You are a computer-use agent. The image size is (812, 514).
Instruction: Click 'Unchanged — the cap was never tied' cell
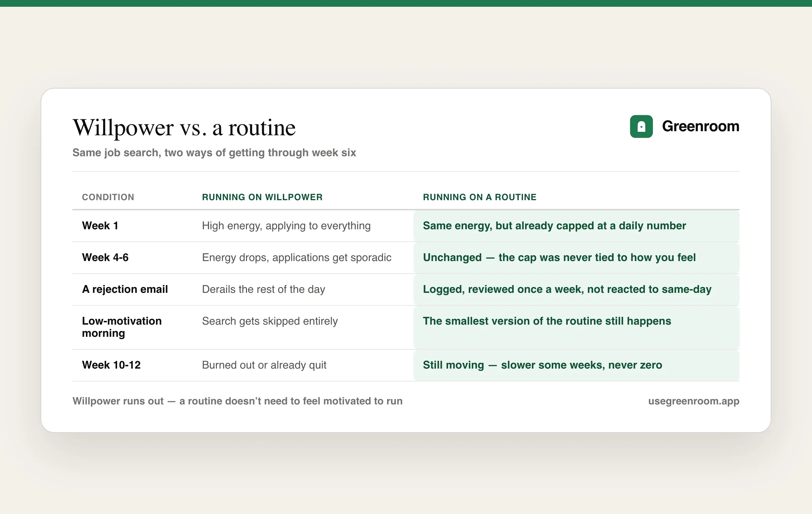[576, 258]
